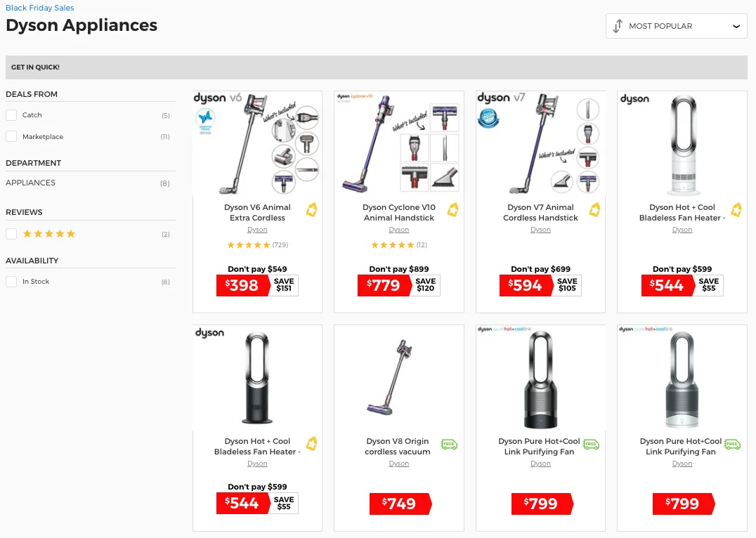View the Dyson V8 Origin vacuum thumbnail
This screenshot has width=756, height=538.
coord(398,377)
